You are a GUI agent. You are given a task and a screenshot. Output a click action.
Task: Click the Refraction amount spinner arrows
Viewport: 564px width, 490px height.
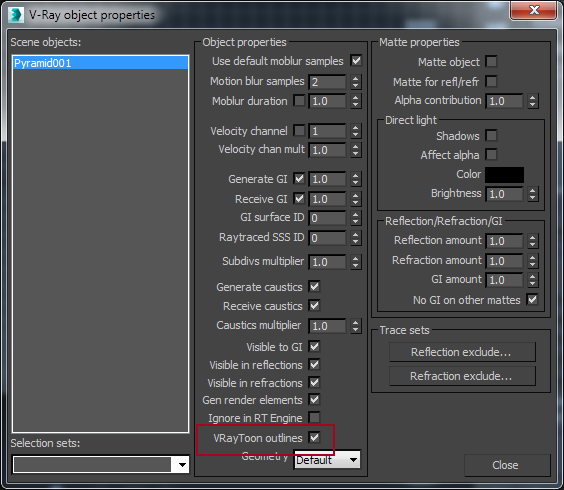(533, 261)
